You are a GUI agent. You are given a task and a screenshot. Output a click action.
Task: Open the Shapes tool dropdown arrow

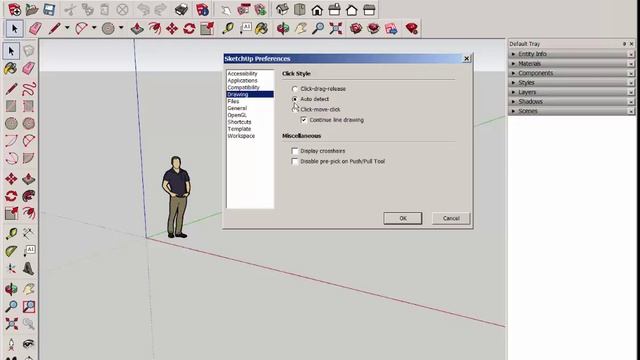tap(121, 28)
